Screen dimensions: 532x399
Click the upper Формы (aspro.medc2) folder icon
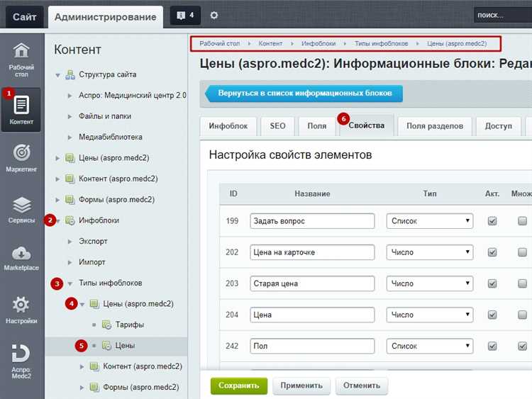coord(70,200)
